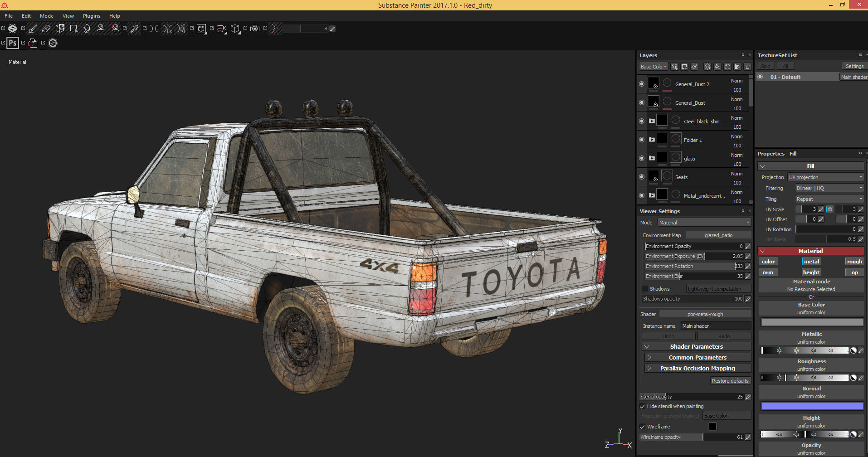The width and height of the screenshot is (868, 457).
Task: Select the Paint brush tool
Action: 33,29
